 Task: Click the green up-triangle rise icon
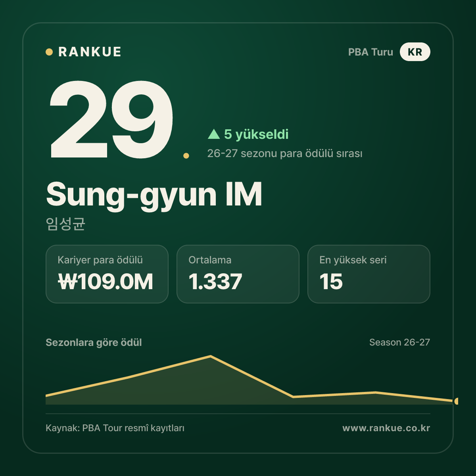(x=214, y=134)
